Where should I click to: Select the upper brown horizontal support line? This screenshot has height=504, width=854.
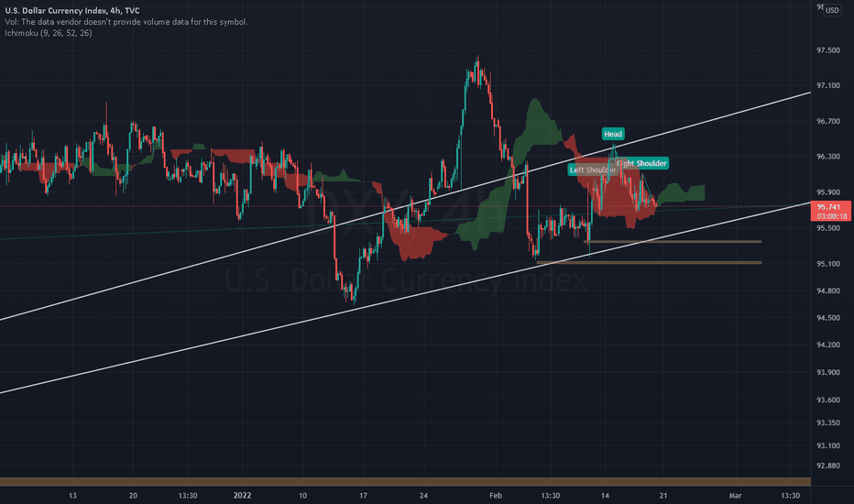click(672, 241)
